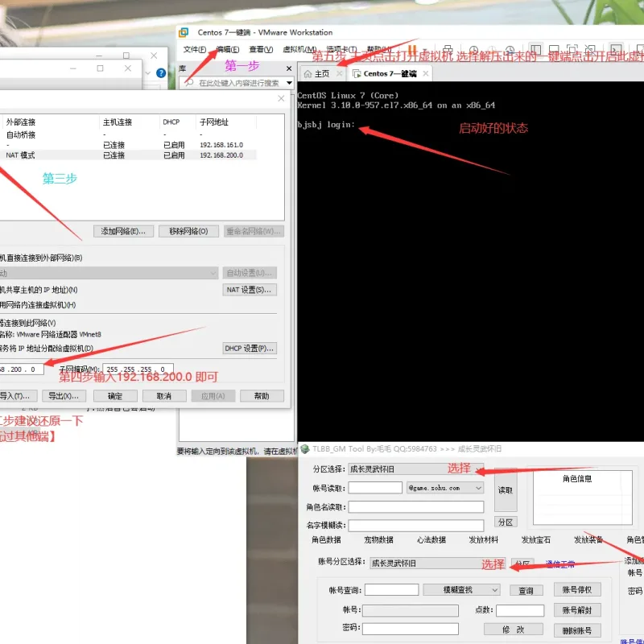Open the 选项卡(T) menu
The image size is (644, 644).
tap(341, 49)
